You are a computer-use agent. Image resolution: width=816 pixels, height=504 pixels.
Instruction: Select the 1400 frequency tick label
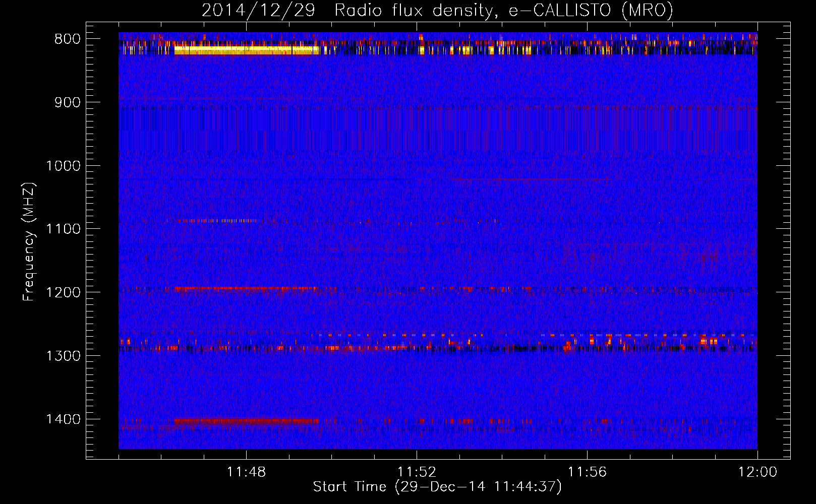[x=63, y=419]
